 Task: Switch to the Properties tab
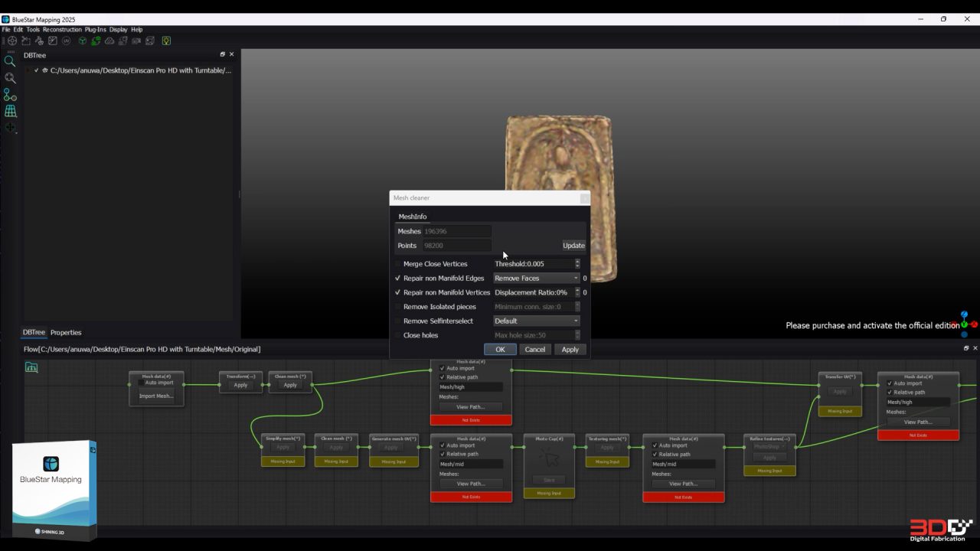[65, 332]
